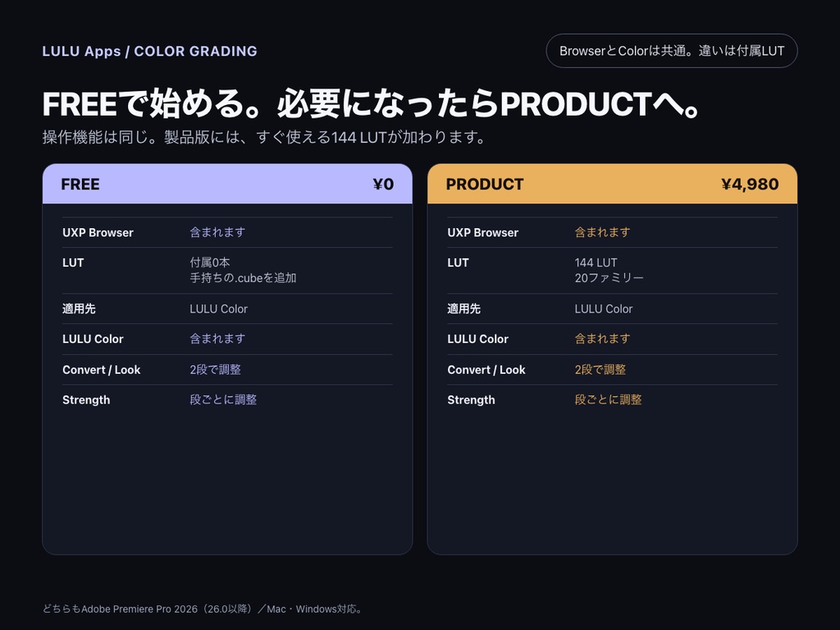This screenshot has width=840, height=630.
Task: Click the ¥0 price
Action: (384, 185)
